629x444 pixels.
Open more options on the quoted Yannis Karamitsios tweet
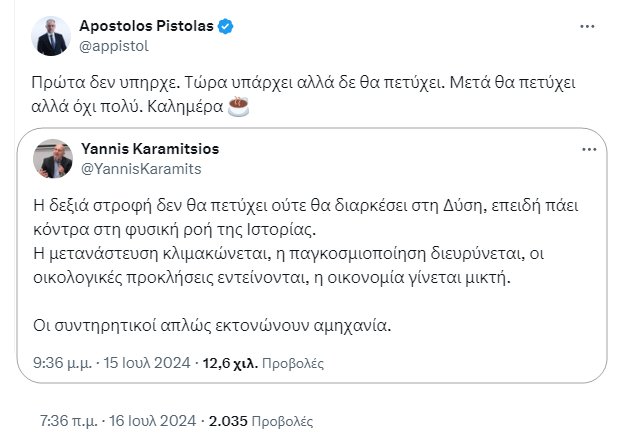(587, 149)
